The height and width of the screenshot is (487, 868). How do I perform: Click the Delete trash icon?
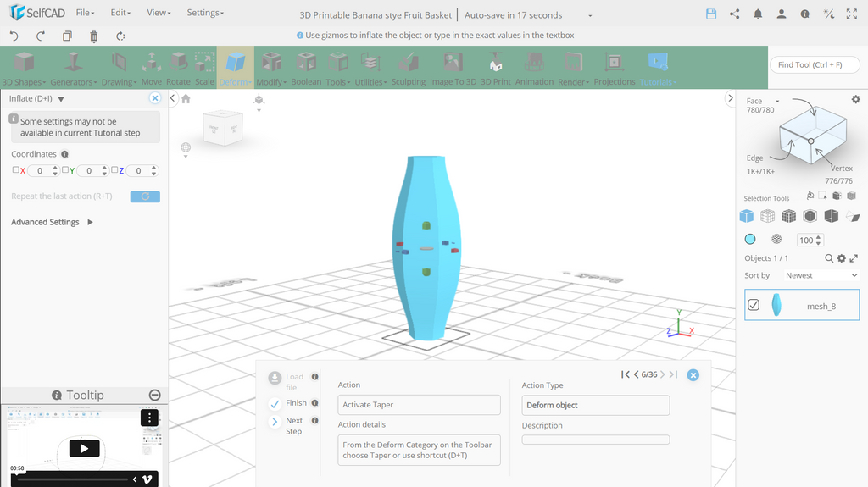[x=93, y=36]
